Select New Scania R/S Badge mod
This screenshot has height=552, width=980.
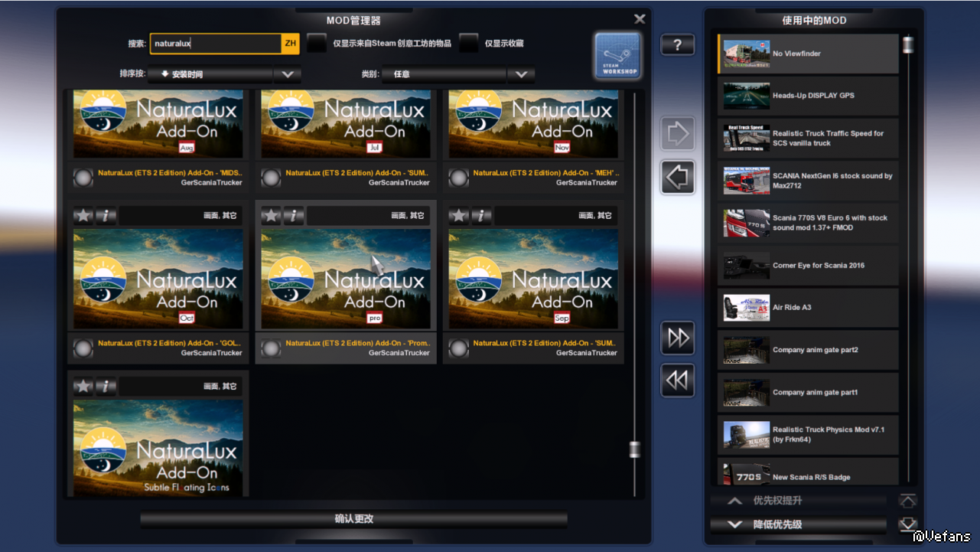tap(809, 473)
